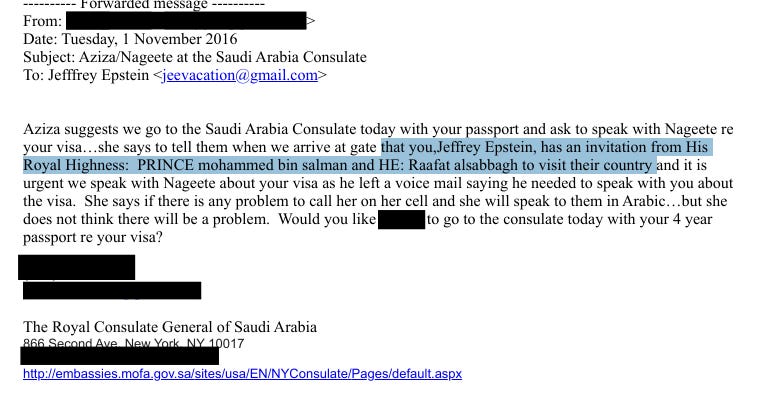Screen dimensions: 769x404
Task: Click the small redacted name after "Would you like"
Action: tap(402, 219)
